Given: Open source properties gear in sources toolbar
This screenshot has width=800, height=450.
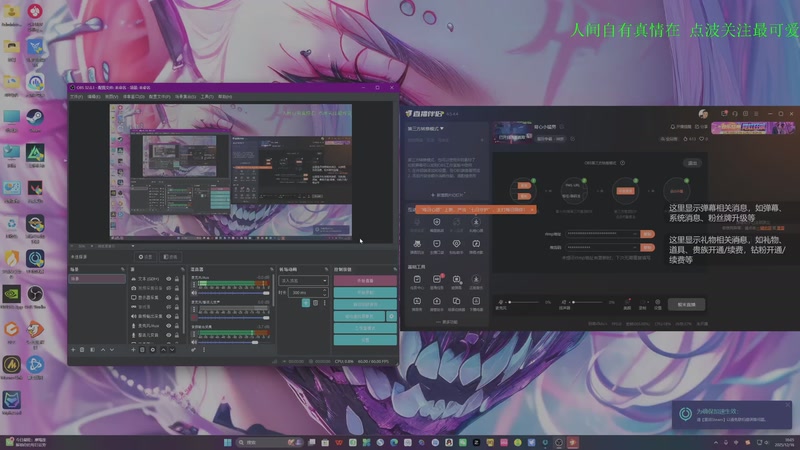Looking at the screenshot, I should [x=153, y=349].
